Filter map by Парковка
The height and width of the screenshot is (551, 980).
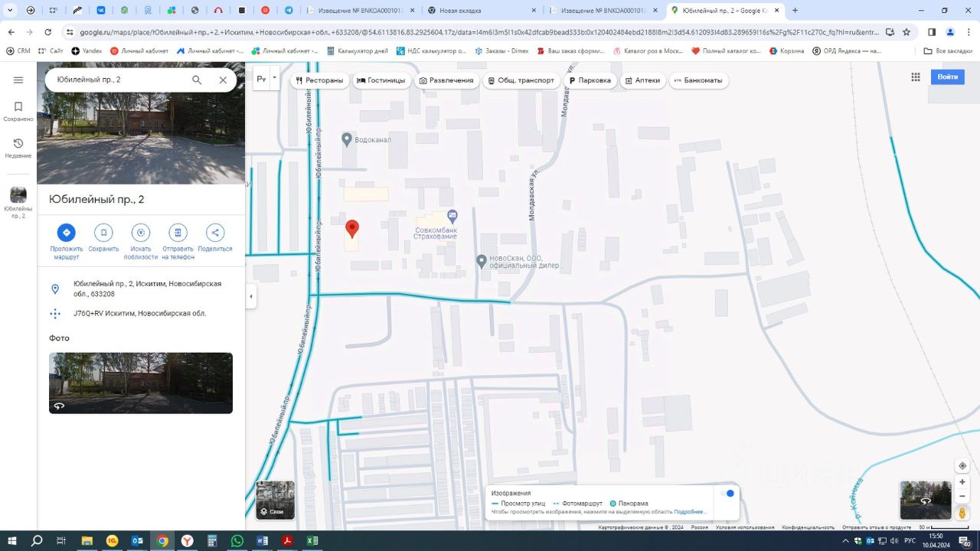click(590, 80)
